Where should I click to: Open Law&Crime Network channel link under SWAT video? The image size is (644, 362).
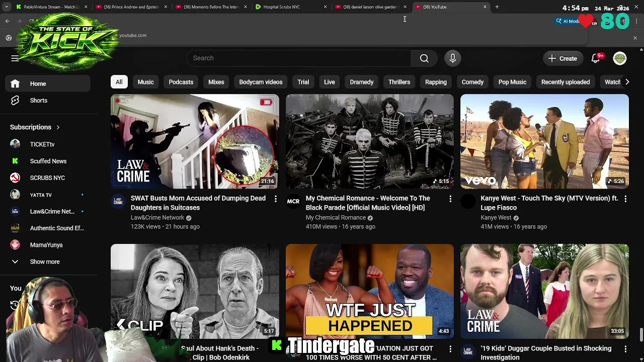157,218
